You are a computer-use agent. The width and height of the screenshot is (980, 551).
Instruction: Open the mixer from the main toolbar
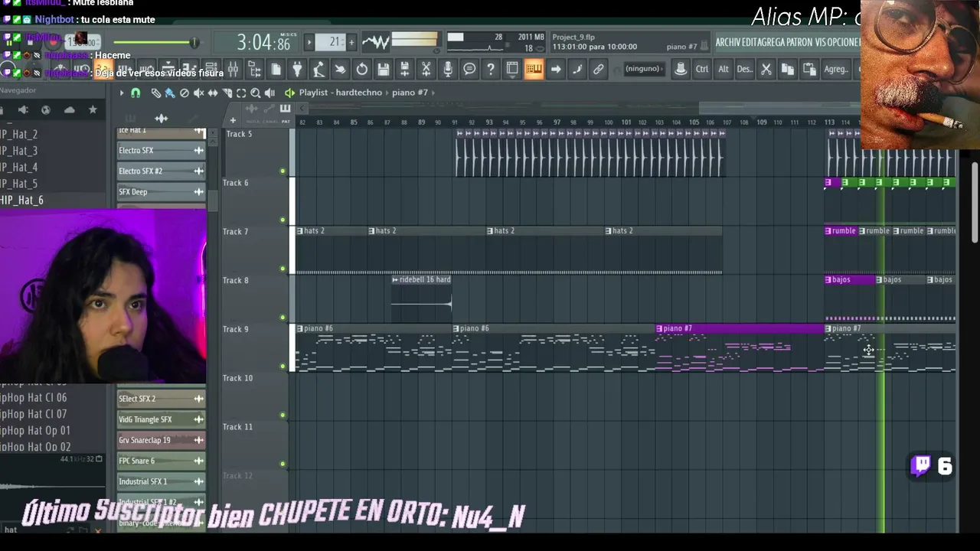point(233,70)
